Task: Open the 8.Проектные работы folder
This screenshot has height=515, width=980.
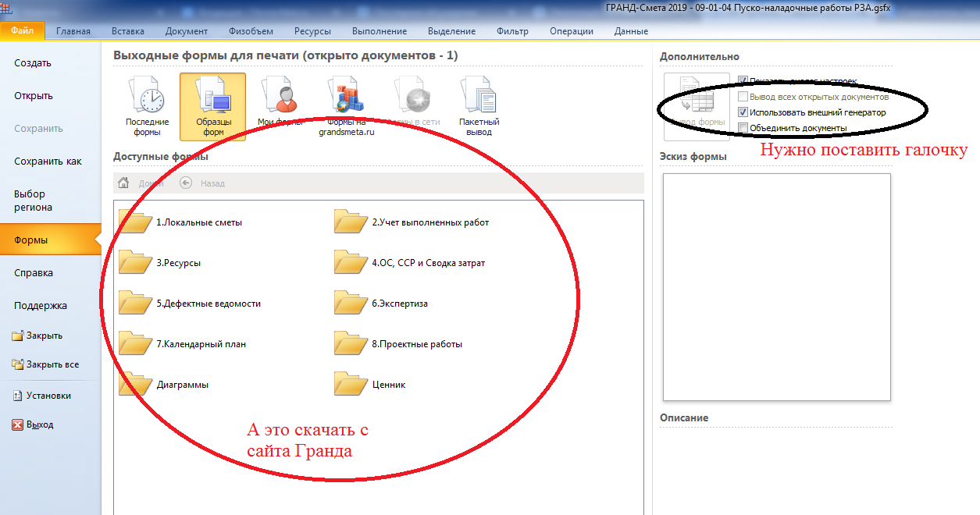Action: coord(398,343)
